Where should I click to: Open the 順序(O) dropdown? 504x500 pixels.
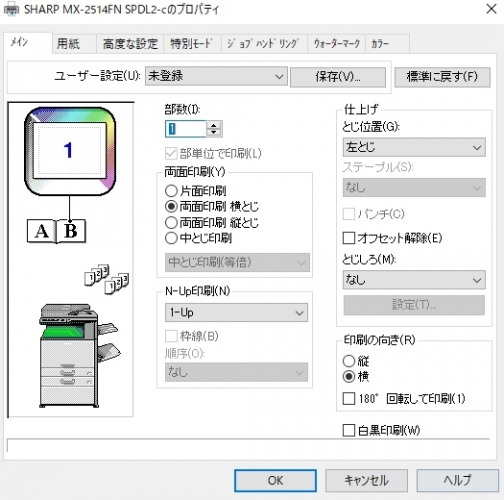[x=236, y=372]
